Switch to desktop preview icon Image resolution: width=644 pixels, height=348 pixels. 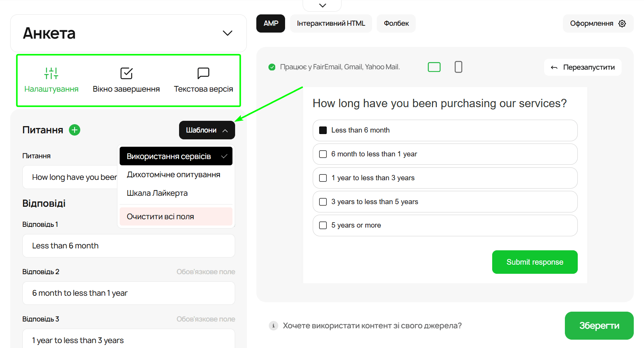point(434,67)
